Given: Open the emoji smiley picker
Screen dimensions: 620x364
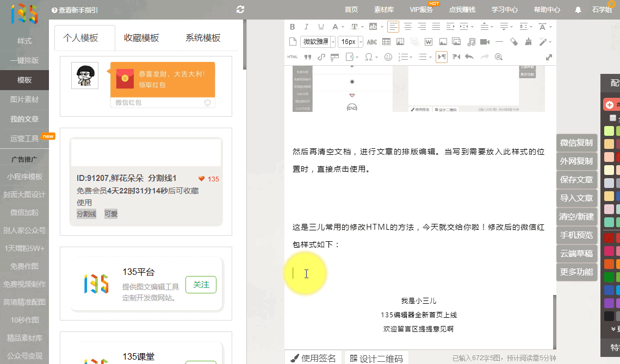Looking at the screenshot, I should click(388, 57).
